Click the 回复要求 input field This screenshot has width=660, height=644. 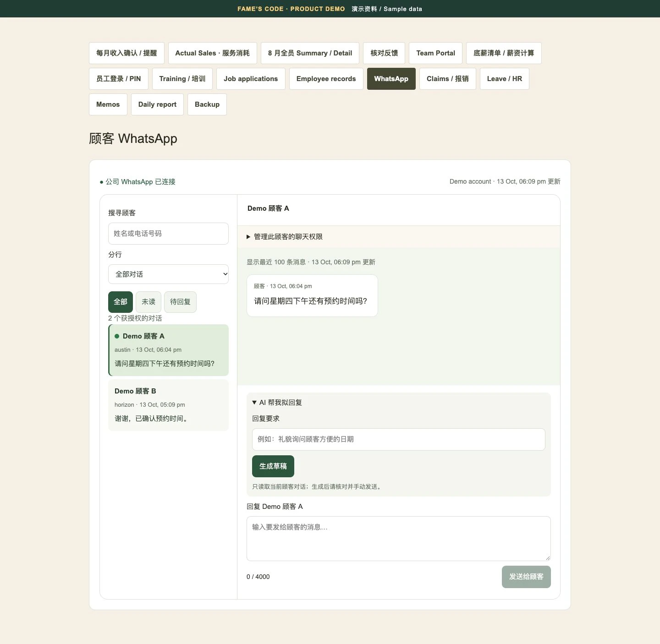[x=399, y=439]
